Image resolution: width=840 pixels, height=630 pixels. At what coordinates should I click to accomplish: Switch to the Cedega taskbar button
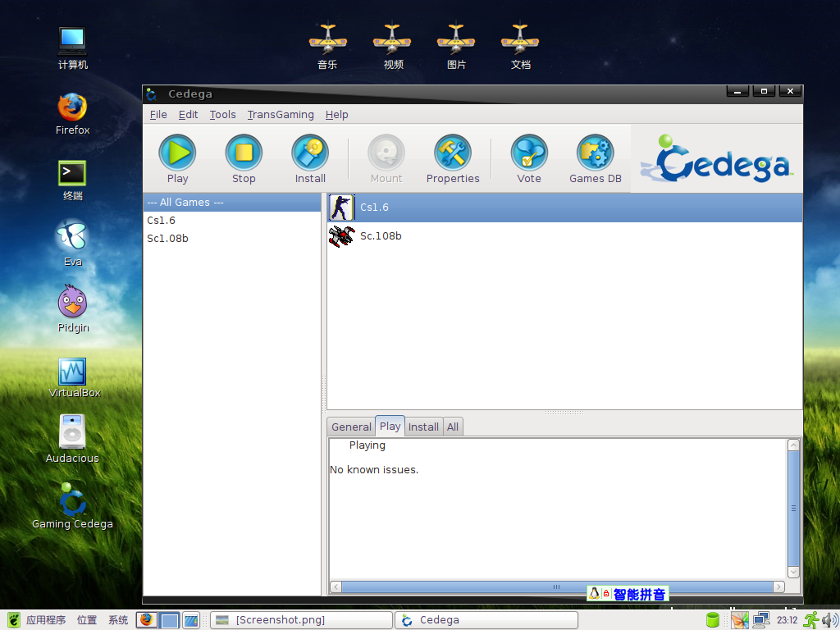coord(487,620)
